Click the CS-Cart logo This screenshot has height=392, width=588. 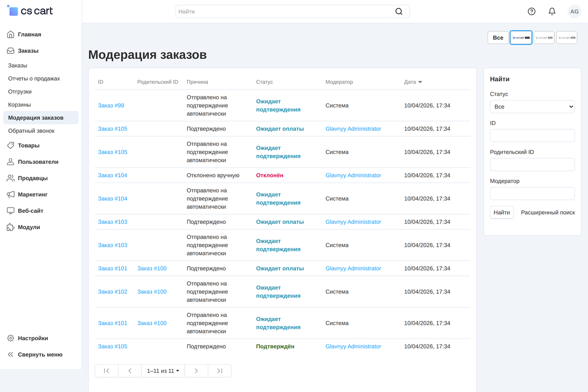tap(30, 11)
